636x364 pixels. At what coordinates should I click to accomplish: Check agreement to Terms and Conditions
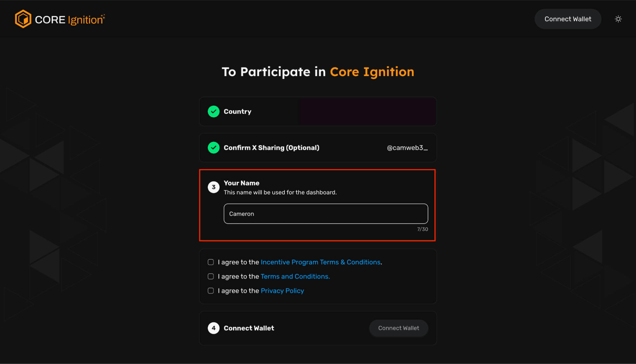click(x=210, y=276)
